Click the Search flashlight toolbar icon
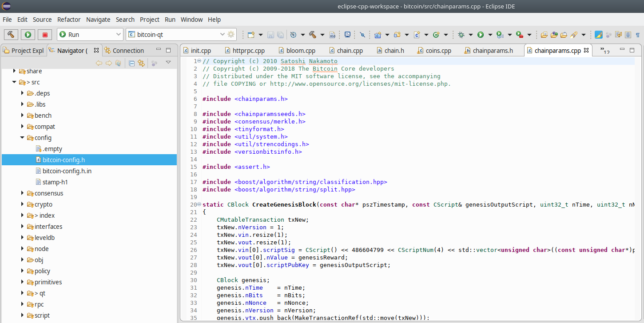Image resolution: width=644 pixels, height=323 pixels. click(x=573, y=34)
